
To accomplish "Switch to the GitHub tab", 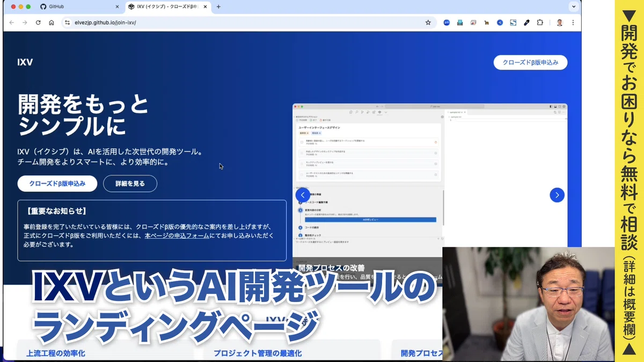I will (x=79, y=7).
